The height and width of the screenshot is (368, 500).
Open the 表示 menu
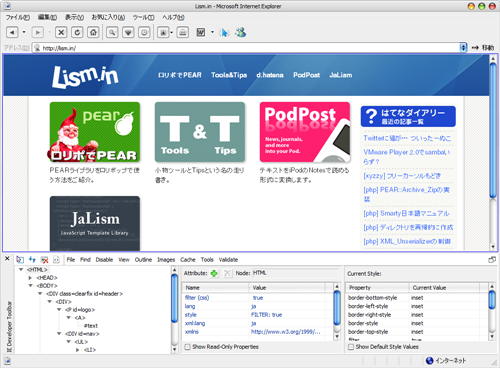[x=74, y=17]
